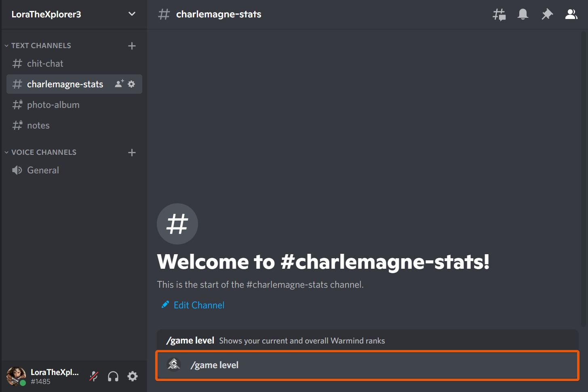
Task: Open user settings gear
Action: [133, 376]
